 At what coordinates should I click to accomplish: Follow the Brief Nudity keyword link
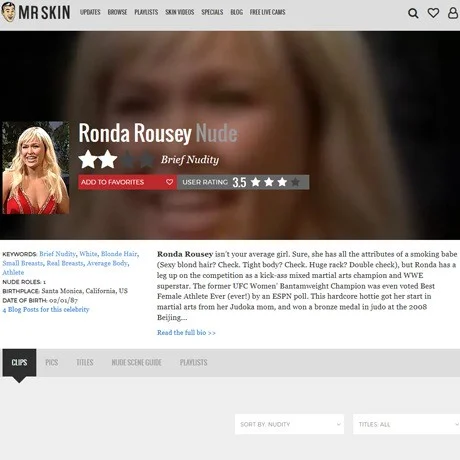point(57,254)
